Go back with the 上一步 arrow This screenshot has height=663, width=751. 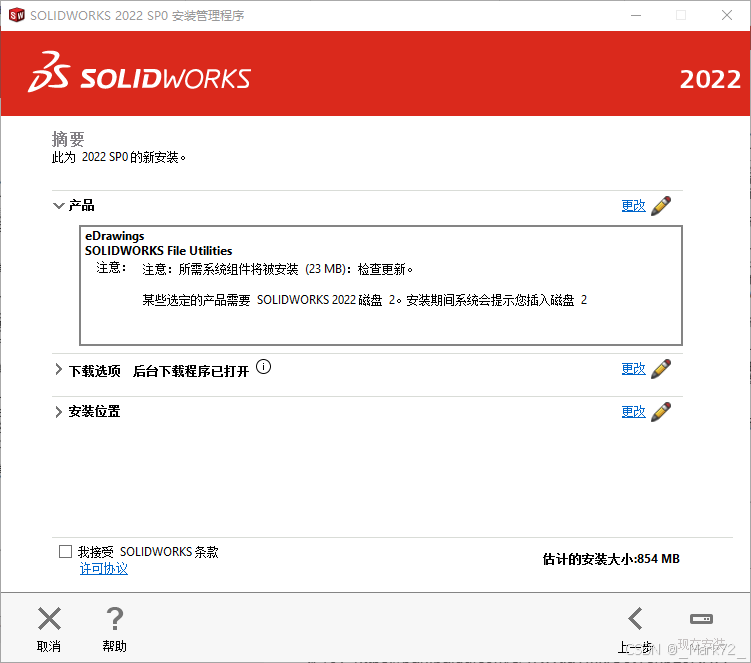636,618
